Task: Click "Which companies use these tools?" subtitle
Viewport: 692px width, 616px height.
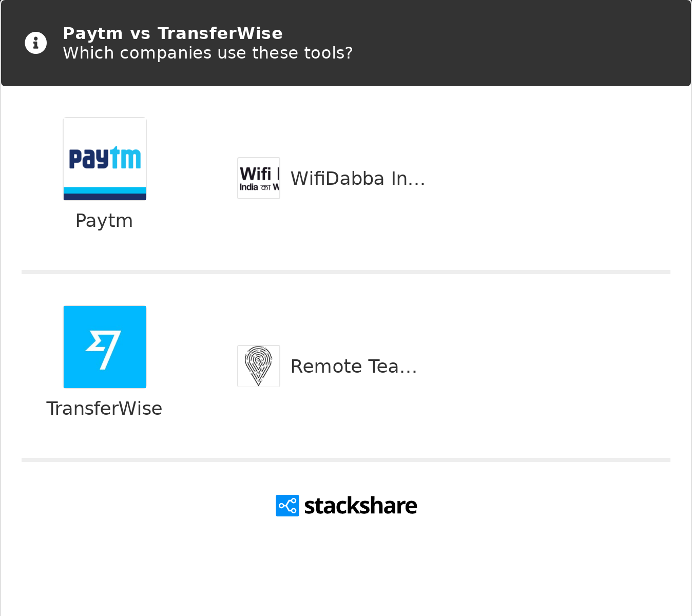Action: pos(208,53)
